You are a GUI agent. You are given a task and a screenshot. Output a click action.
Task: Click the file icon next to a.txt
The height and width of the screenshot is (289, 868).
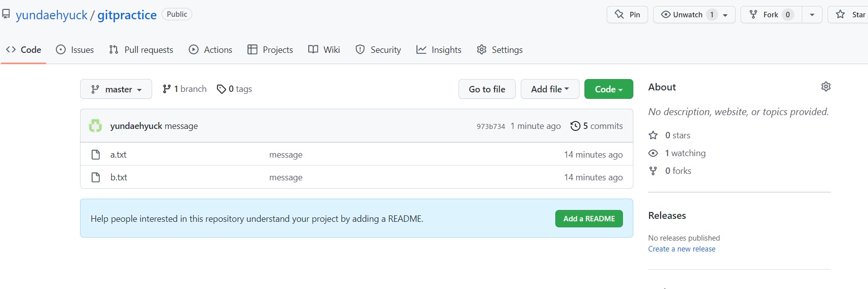click(96, 155)
